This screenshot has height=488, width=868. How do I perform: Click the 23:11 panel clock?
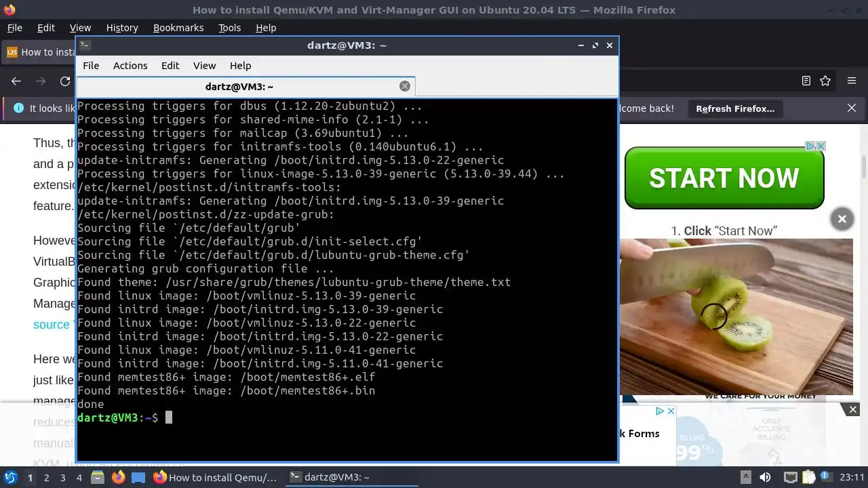[x=852, y=477]
